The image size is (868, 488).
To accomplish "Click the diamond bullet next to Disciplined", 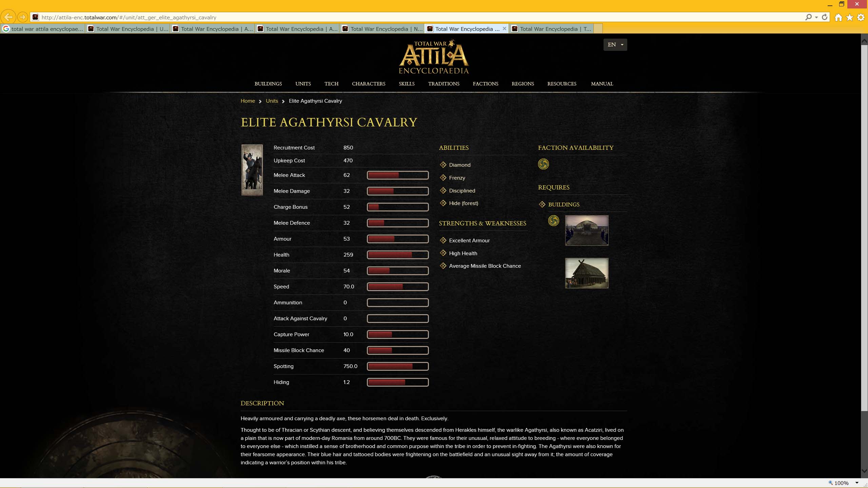I will coord(443,190).
